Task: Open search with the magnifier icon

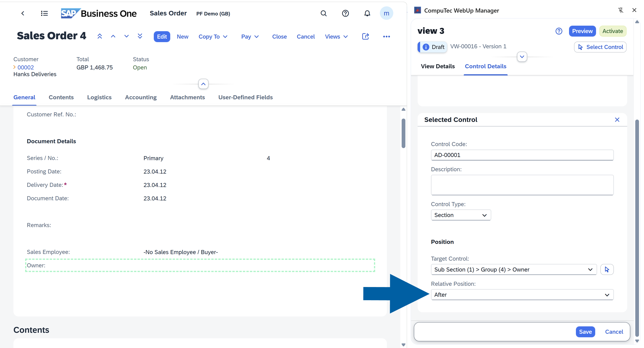Action: tap(324, 13)
